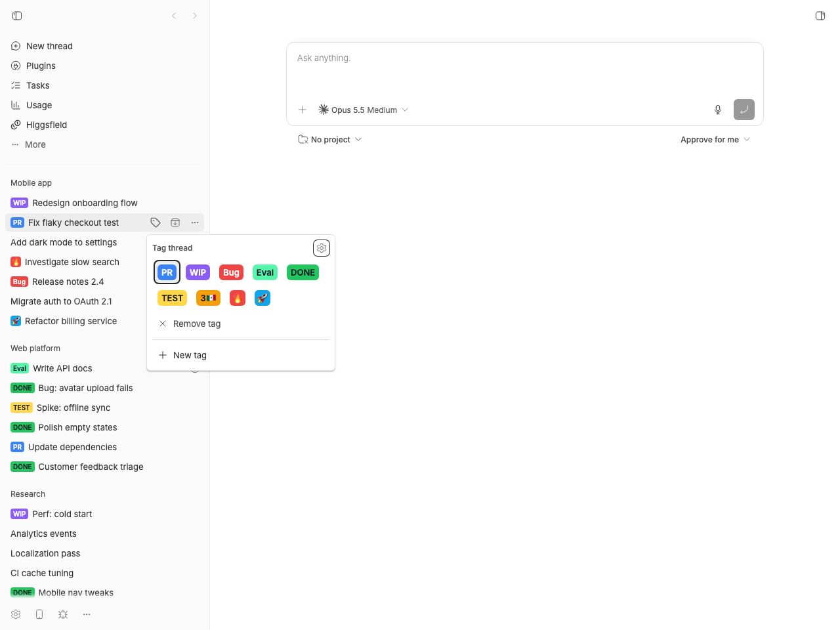The width and height of the screenshot is (840, 630).
Task: Expand the No project selector
Action: tap(330, 139)
